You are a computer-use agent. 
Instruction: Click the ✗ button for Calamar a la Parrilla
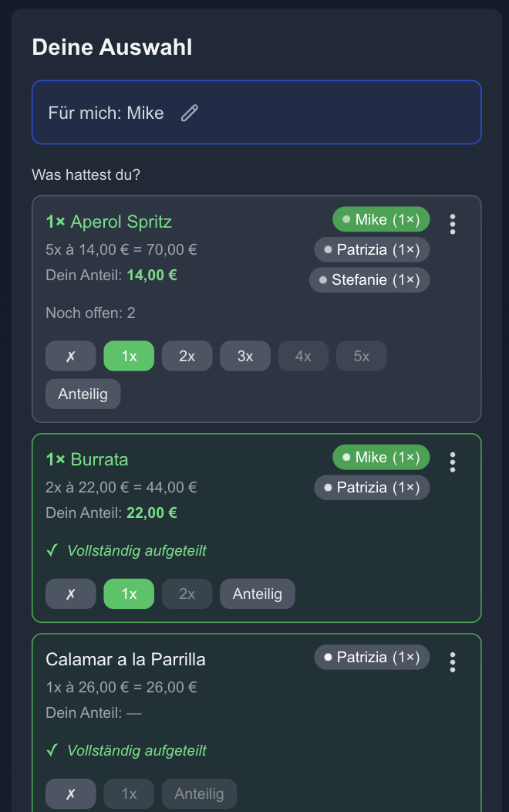pos(71,793)
